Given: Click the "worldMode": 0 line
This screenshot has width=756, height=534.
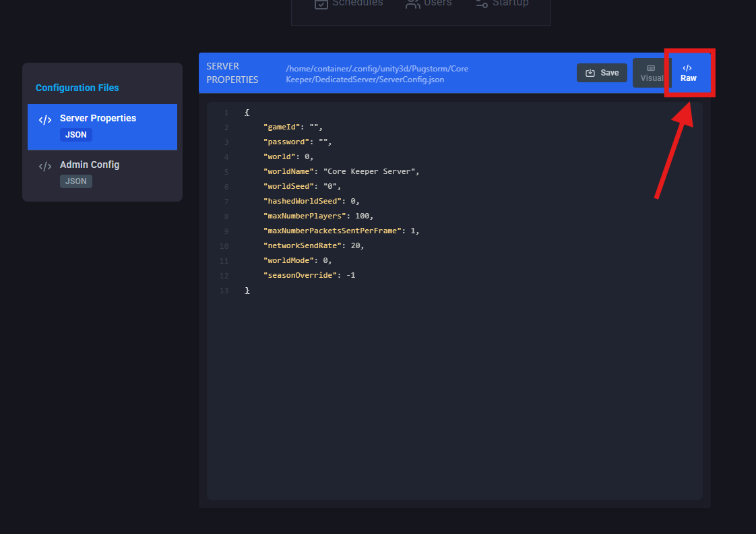Looking at the screenshot, I should click(x=298, y=260).
